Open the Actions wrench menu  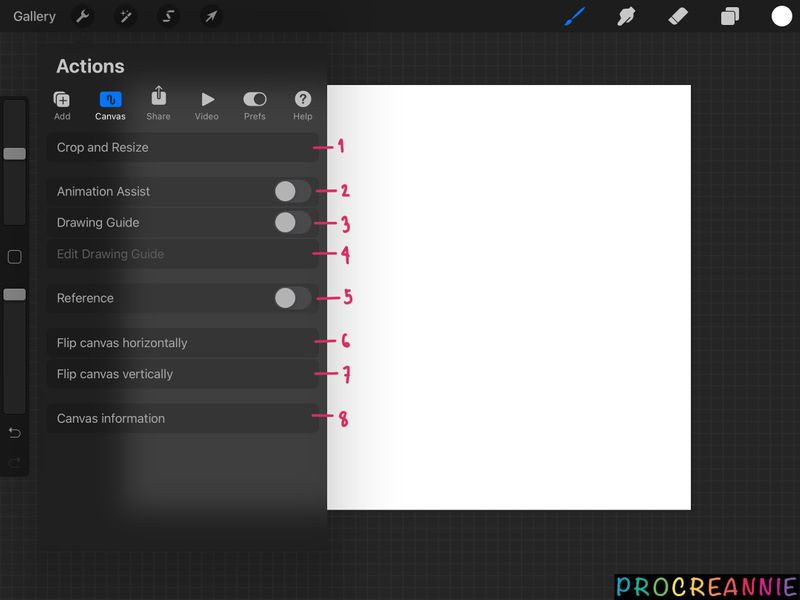pyautogui.click(x=83, y=16)
